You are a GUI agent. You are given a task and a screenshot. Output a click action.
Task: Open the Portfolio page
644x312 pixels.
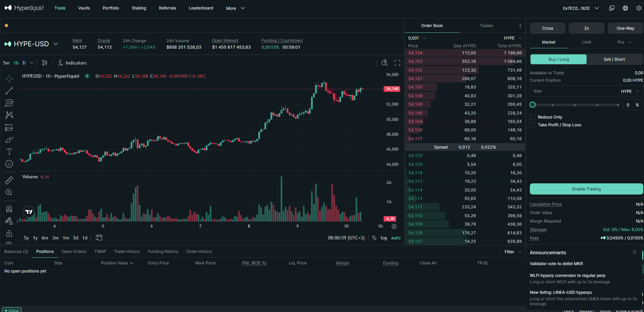coord(111,8)
